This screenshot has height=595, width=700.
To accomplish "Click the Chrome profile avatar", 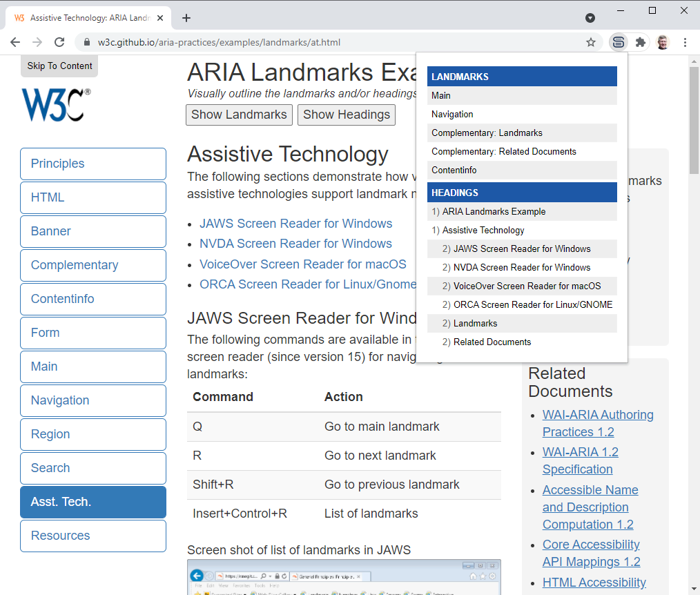I will 663,42.
